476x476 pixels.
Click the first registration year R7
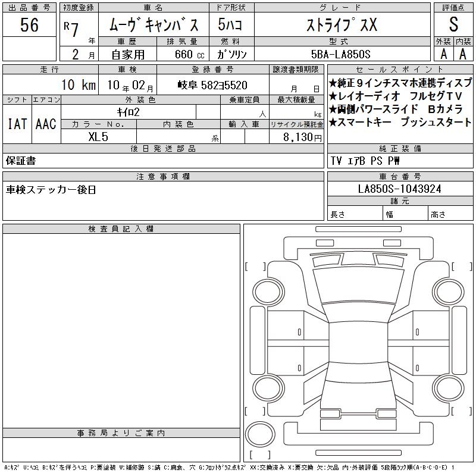pyautogui.click(x=71, y=29)
